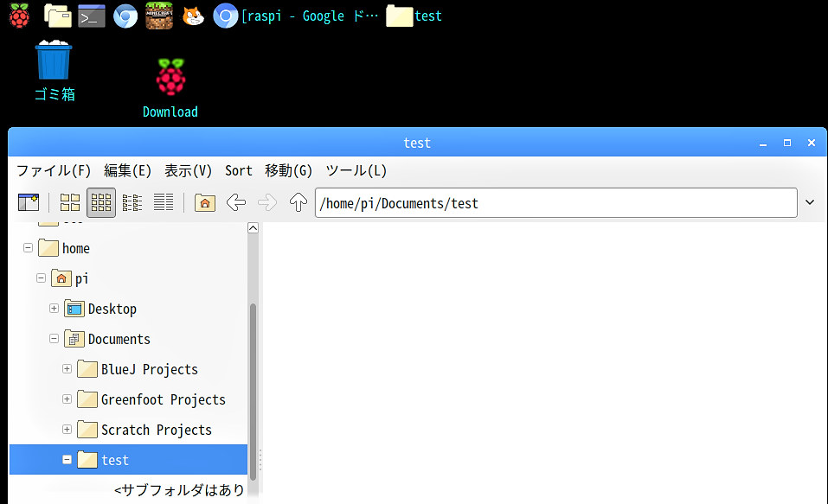Image resolution: width=828 pixels, height=504 pixels.
Task: Switch to thumbnail grid view
Action: click(101, 202)
